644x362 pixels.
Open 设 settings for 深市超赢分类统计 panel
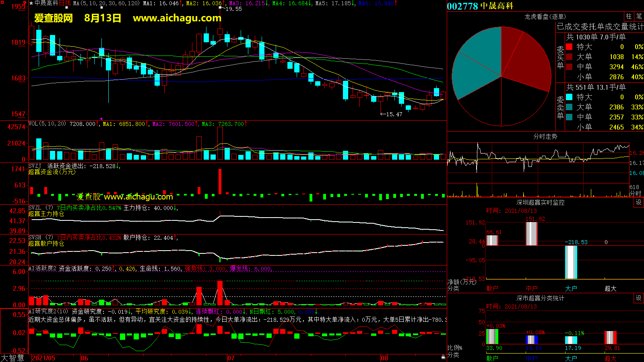(x=639, y=298)
